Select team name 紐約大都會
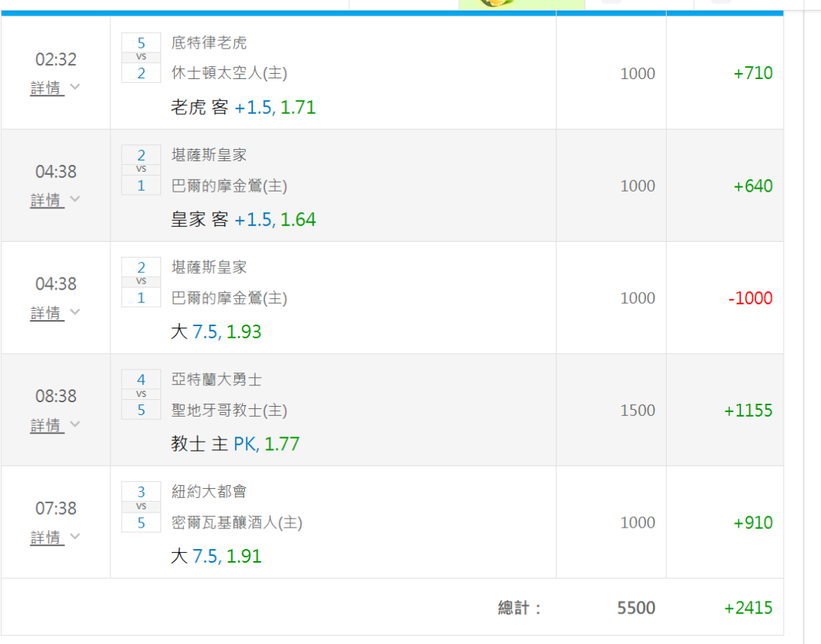 click(x=209, y=492)
